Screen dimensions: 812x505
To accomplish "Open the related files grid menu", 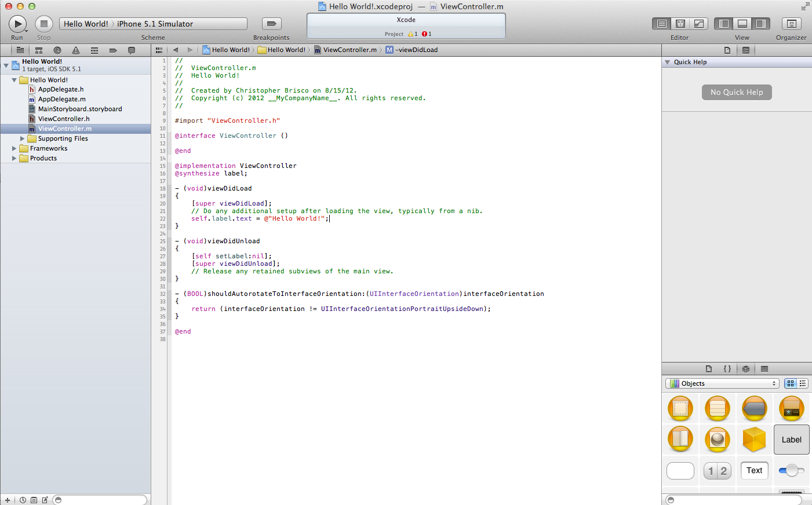I will point(159,50).
